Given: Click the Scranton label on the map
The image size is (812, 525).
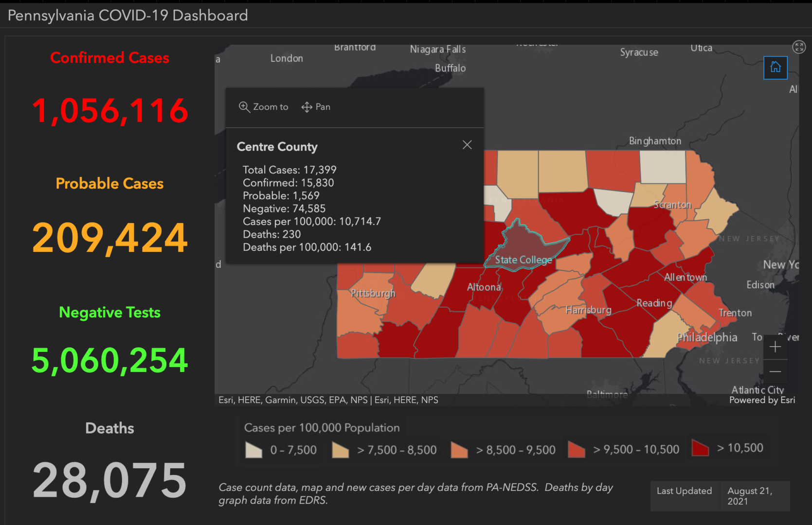Looking at the screenshot, I should [672, 205].
